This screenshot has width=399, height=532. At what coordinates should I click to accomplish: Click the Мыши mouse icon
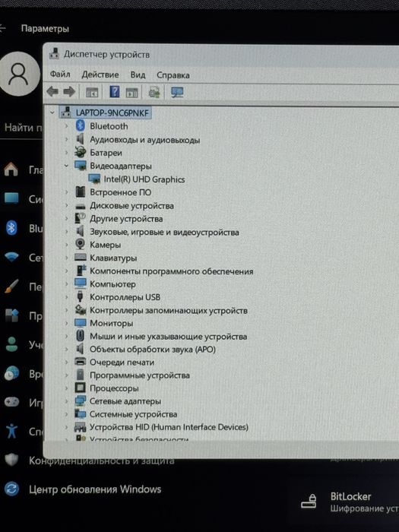tap(80, 336)
